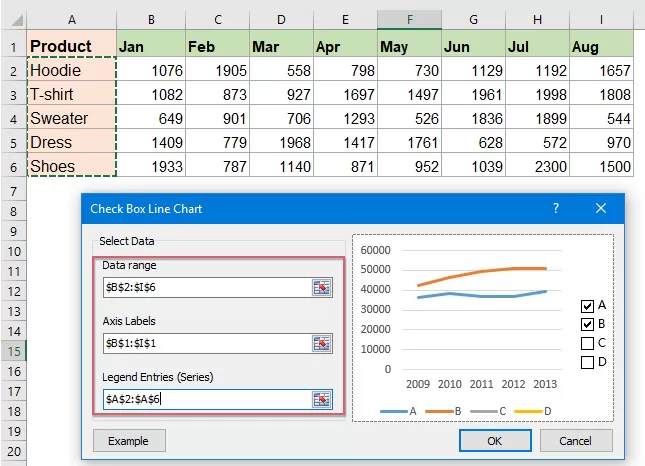
Task: Select row 2 header
Action: coord(14,71)
